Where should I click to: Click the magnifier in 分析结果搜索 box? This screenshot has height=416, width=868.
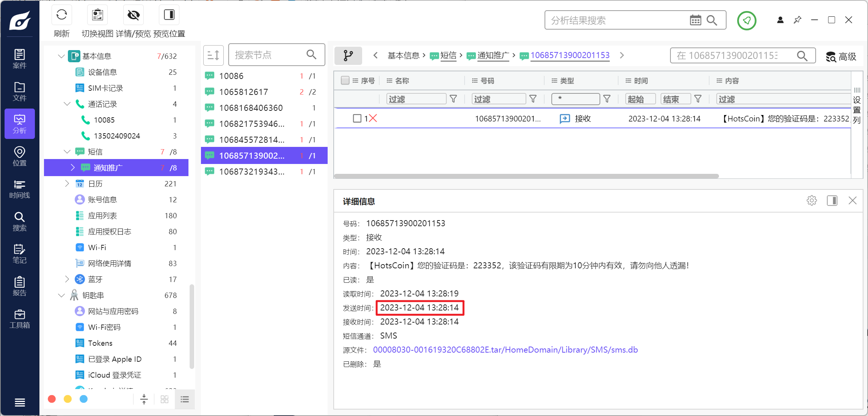coord(712,20)
